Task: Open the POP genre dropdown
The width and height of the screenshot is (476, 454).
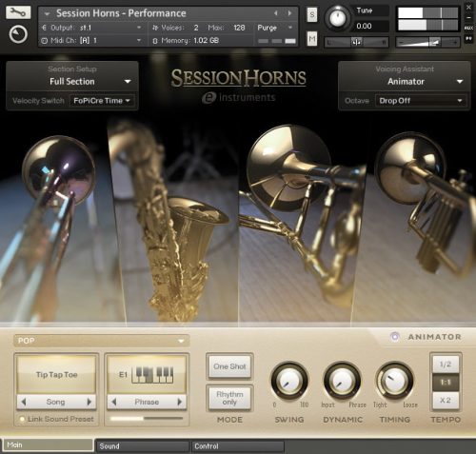Action: tap(101, 341)
